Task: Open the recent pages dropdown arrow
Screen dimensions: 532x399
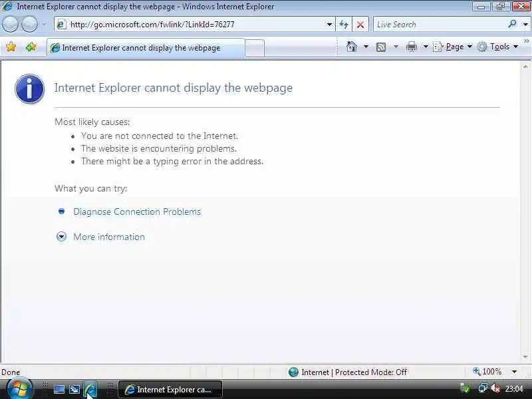Action: [x=45, y=25]
